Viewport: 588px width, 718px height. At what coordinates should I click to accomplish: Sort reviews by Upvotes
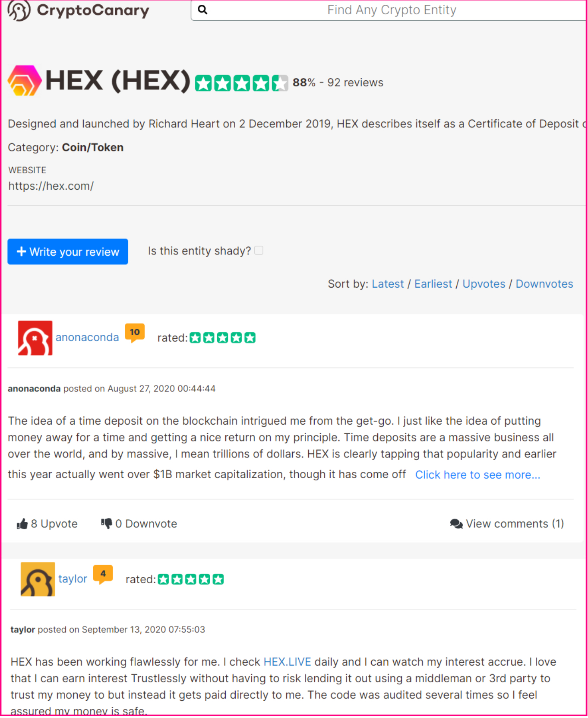(x=484, y=284)
